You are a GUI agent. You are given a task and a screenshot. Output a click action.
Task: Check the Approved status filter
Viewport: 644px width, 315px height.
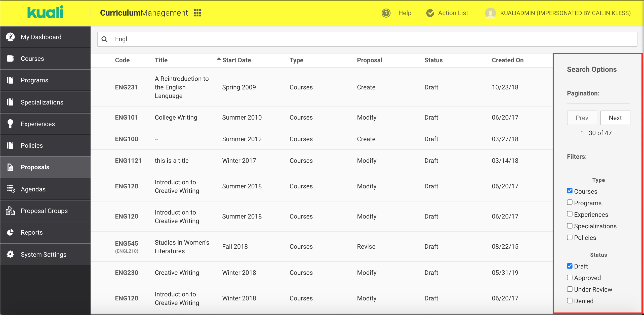[x=570, y=278]
